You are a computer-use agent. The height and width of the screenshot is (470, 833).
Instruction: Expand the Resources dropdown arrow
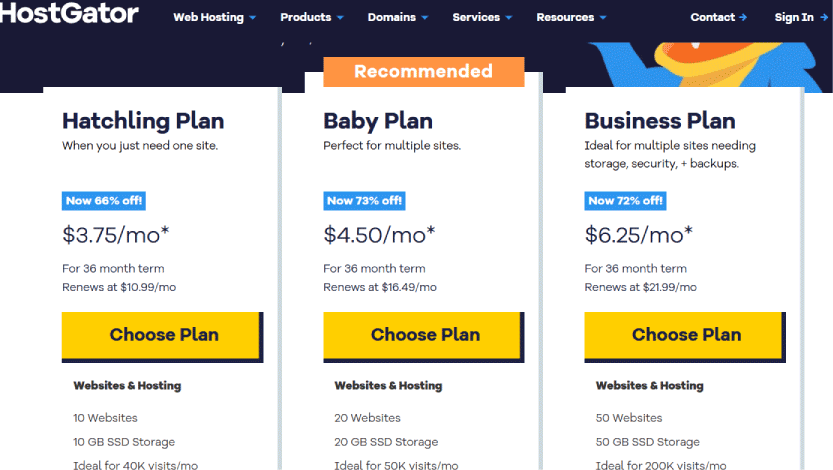point(602,18)
